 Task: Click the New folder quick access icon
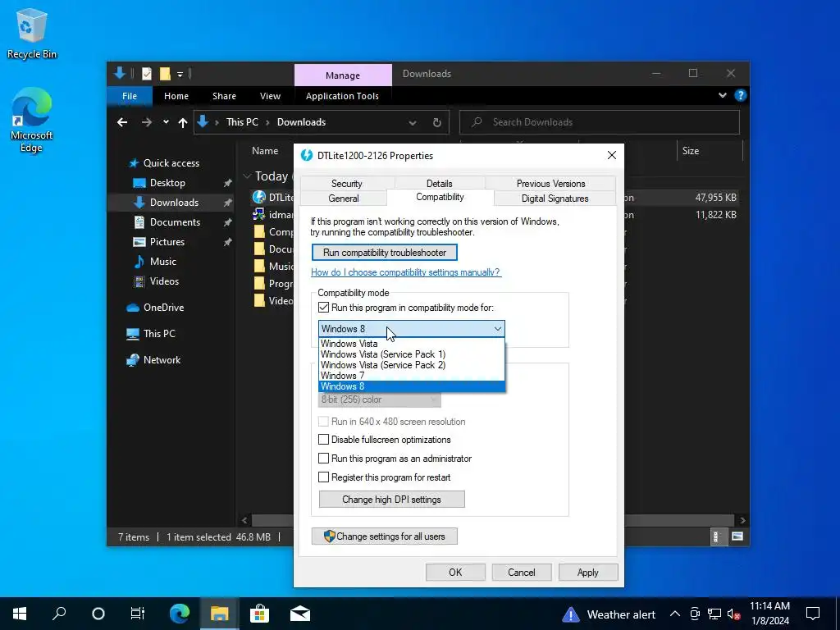coord(165,74)
